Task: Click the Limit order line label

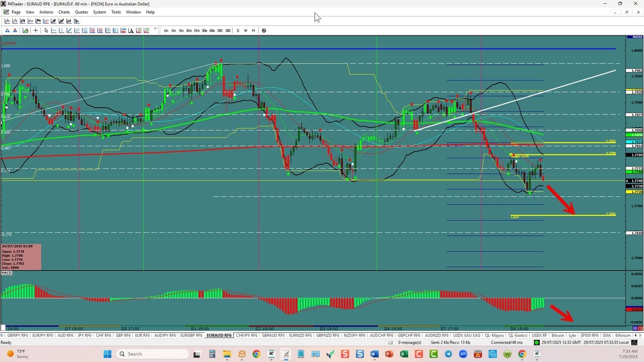Action: pyautogui.click(x=515, y=217)
